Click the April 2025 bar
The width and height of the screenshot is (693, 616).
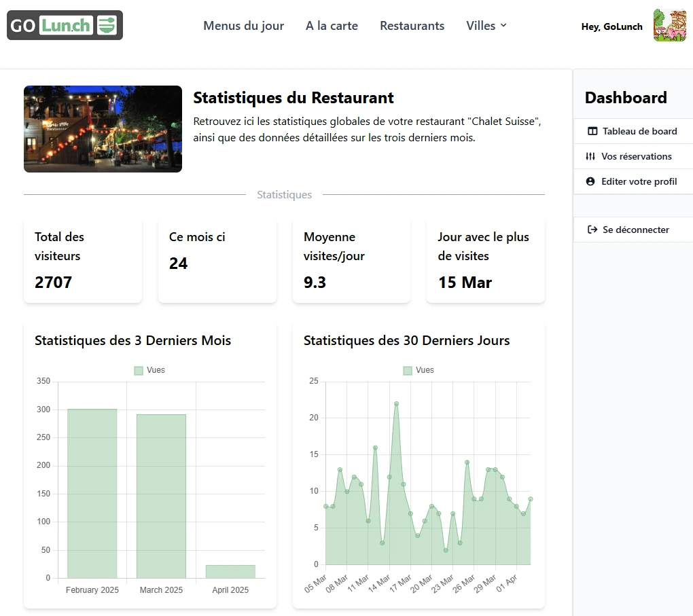point(230,571)
